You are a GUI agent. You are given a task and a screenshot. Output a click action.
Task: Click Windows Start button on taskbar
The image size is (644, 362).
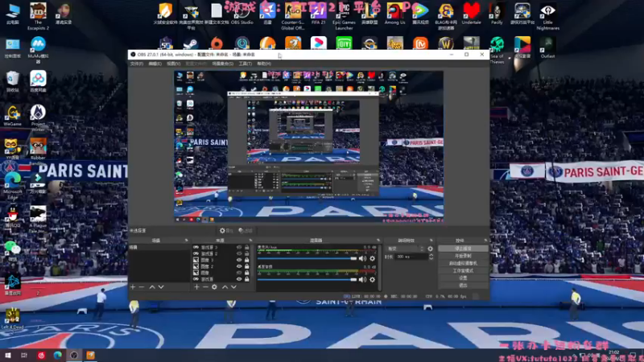pos(8,356)
